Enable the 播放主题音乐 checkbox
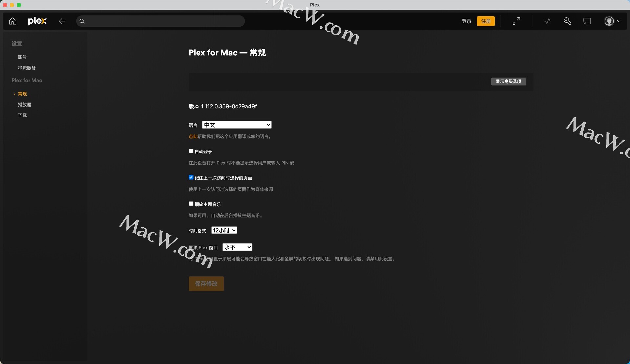Viewport: 630px width, 364px height. 191,204
